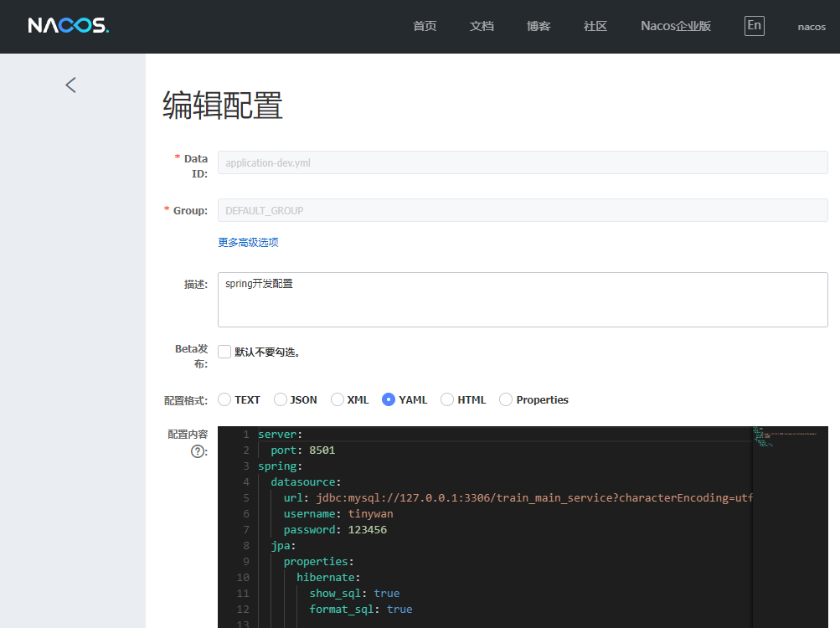Viewport: 840px width, 628px height.
Task: Open the nacos user menu
Action: 811,27
